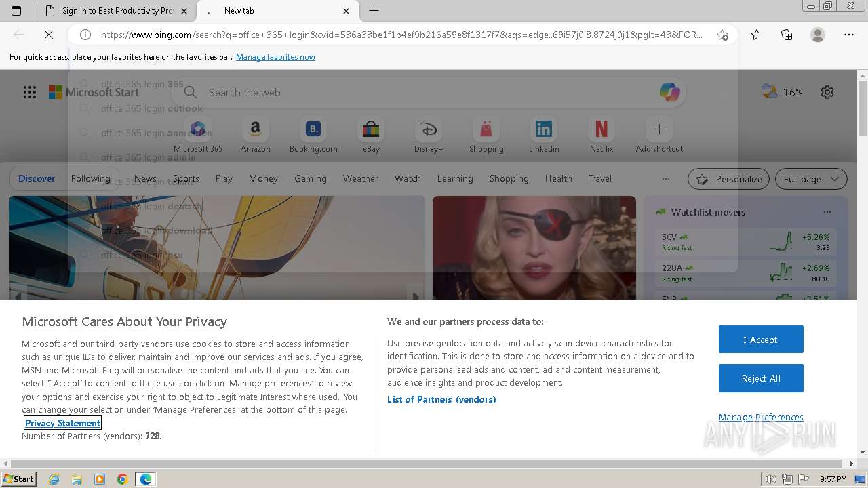
Task: Open the eye patch news thumbnail
Action: tap(534, 247)
